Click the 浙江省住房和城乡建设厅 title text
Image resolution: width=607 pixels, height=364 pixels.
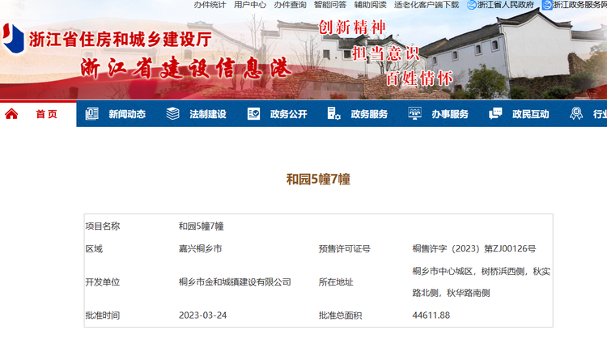pyautogui.click(x=121, y=40)
